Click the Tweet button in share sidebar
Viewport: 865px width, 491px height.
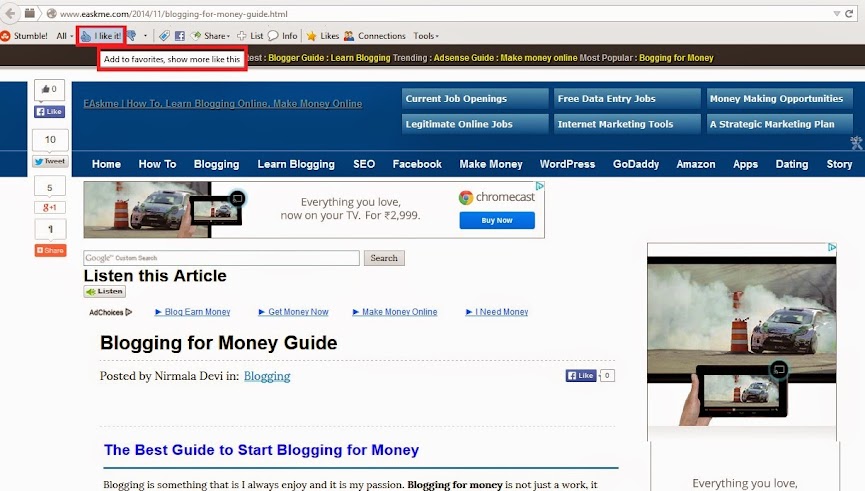(x=50, y=162)
